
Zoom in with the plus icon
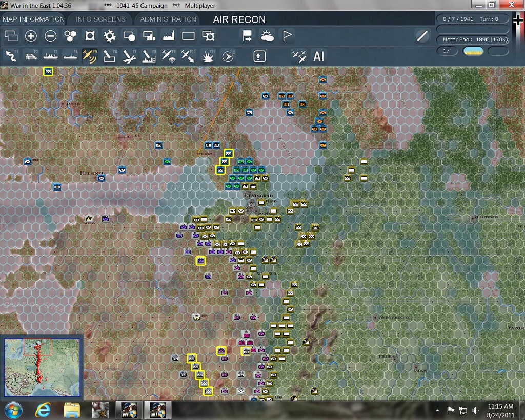pos(31,36)
